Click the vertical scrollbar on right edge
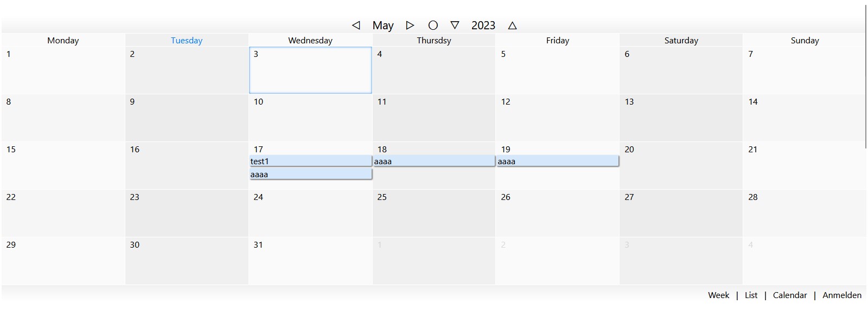 coord(865,76)
